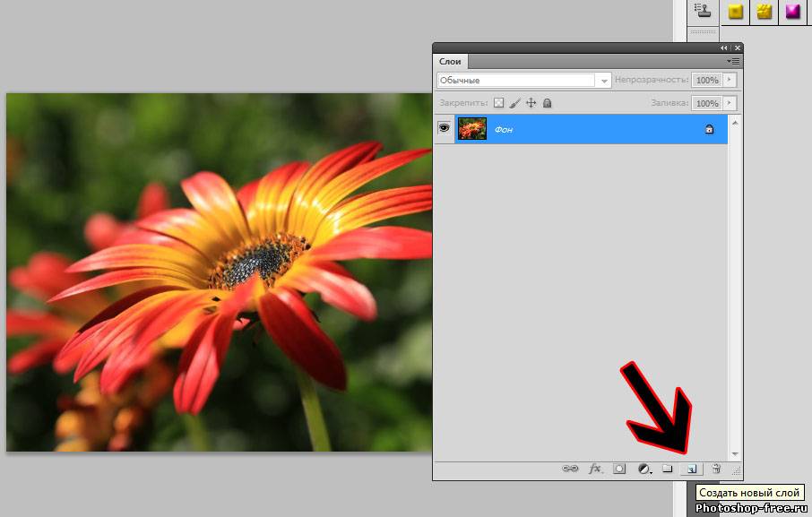Open the Заливка fill slider arrow
812x517 pixels.
click(730, 104)
